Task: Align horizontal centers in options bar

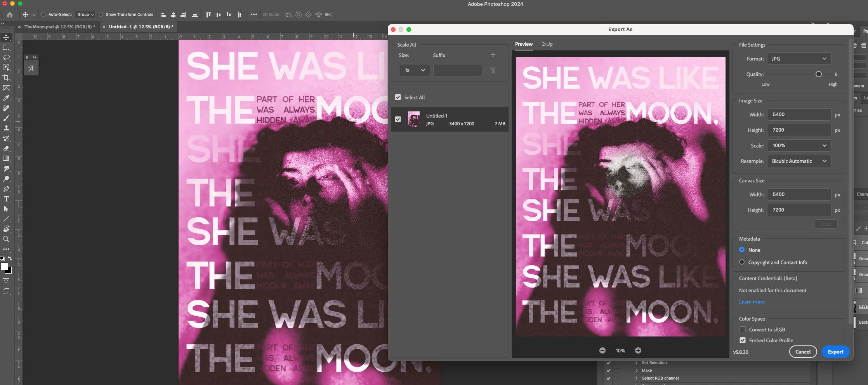Action: pyautogui.click(x=173, y=15)
